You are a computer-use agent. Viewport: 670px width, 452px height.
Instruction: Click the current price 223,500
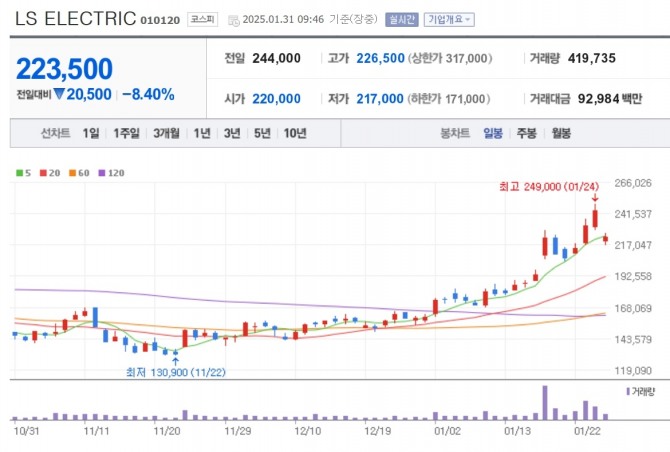[x=65, y=69]
